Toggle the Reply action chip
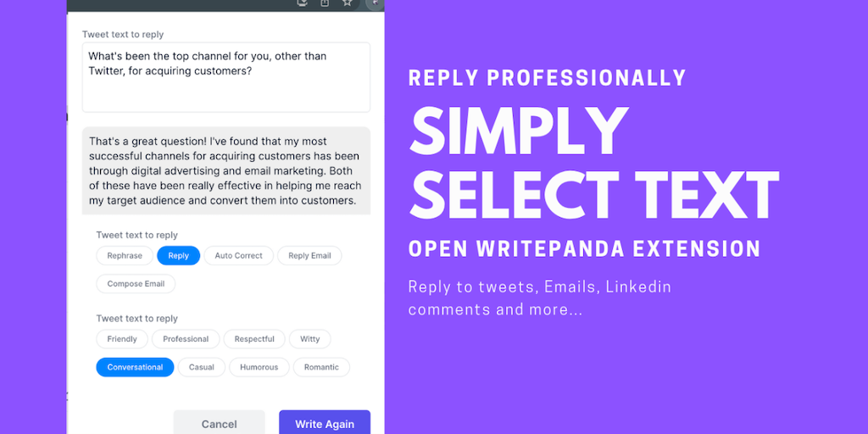This screenshot has height=434, width=868. 178,255
